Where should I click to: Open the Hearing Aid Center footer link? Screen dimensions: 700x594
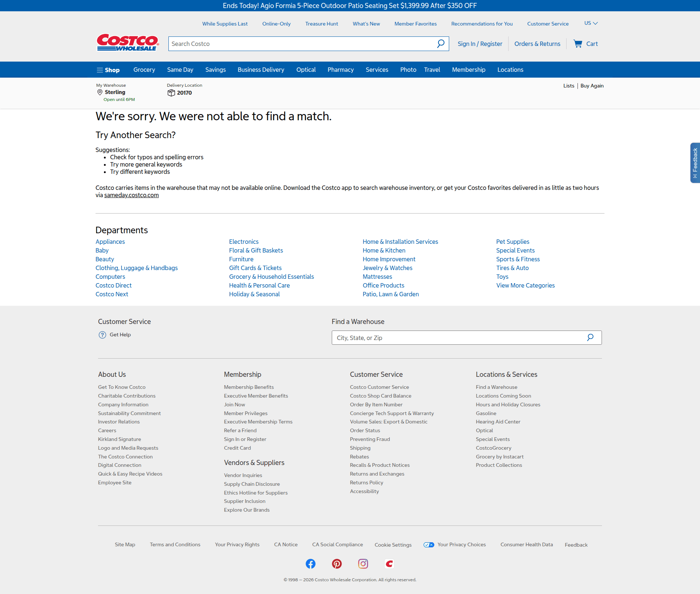pyautogui.click(x=498, y=422)
